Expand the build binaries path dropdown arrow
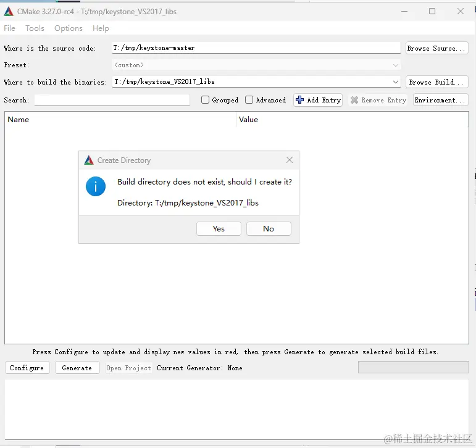 [395, 82]
